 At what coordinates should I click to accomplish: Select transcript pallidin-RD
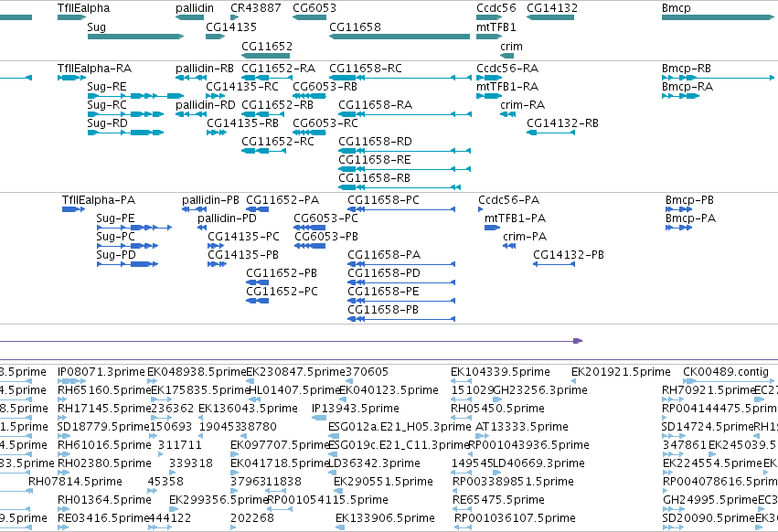[191, 114]
